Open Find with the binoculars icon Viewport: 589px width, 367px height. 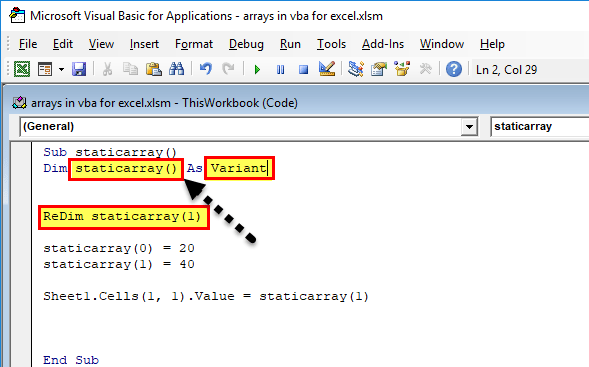pos(177,69)
